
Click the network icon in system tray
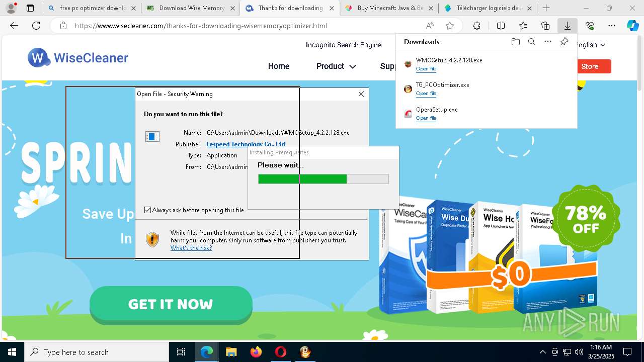pyautogui.click(x=567, y=352)
